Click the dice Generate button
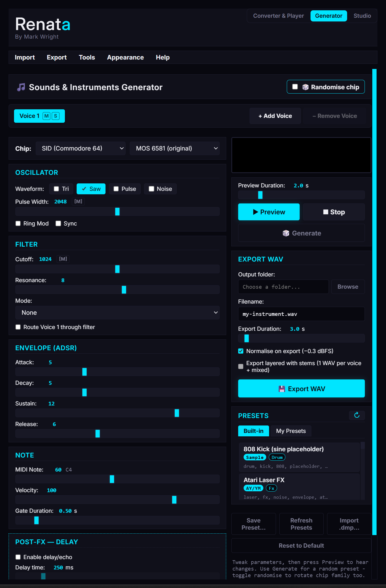The height and width of the screenshot is (588, 386). 301,233
